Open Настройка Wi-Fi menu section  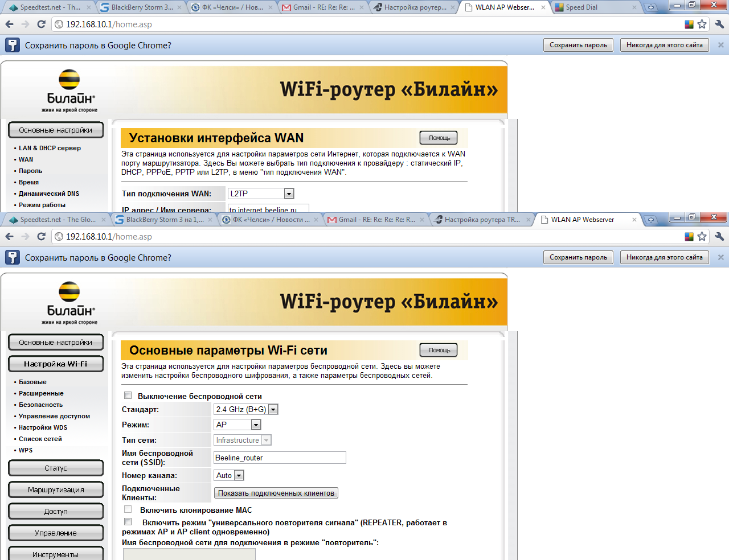(x=56, y=364)
